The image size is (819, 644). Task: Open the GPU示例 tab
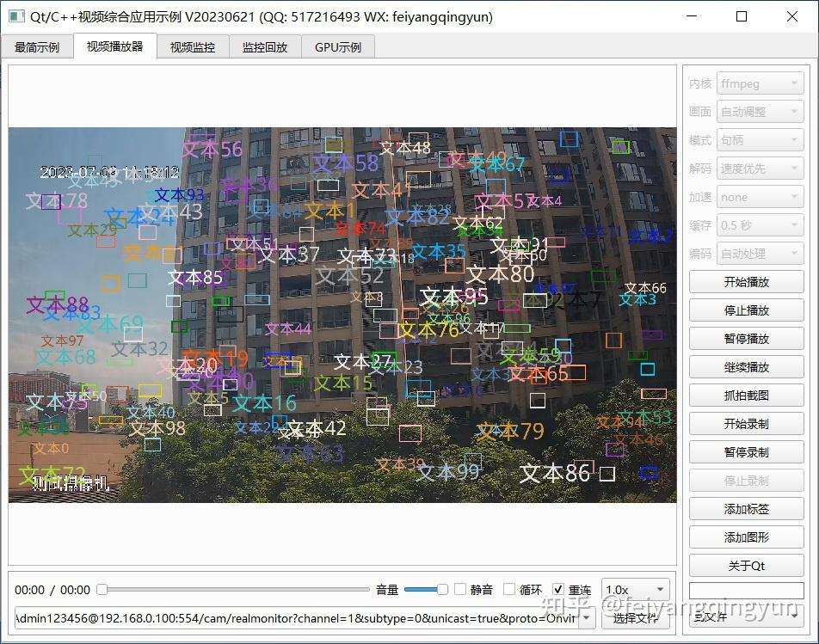(337, 47)
